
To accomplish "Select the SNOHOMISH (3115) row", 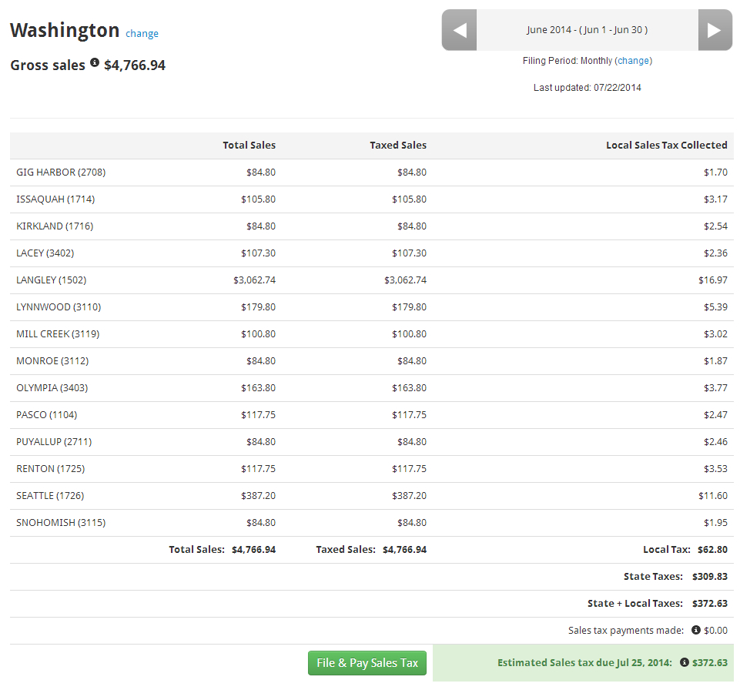I will (x=61, y=523).
